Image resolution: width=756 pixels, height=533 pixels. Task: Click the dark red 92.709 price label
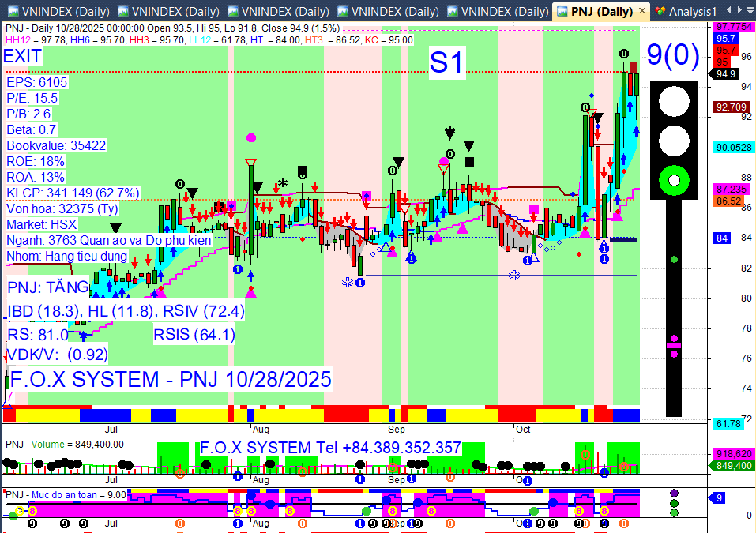coord(731,107)
